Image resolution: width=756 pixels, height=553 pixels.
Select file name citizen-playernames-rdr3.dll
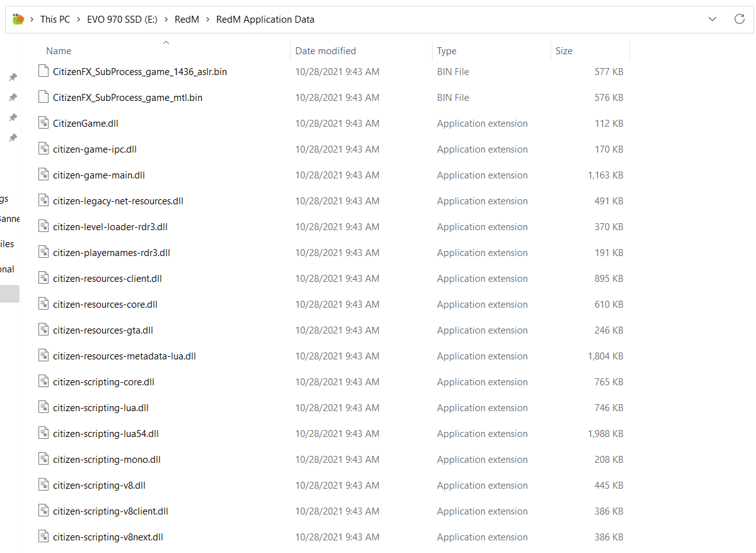pyautogui.click(x=112, y=253)
